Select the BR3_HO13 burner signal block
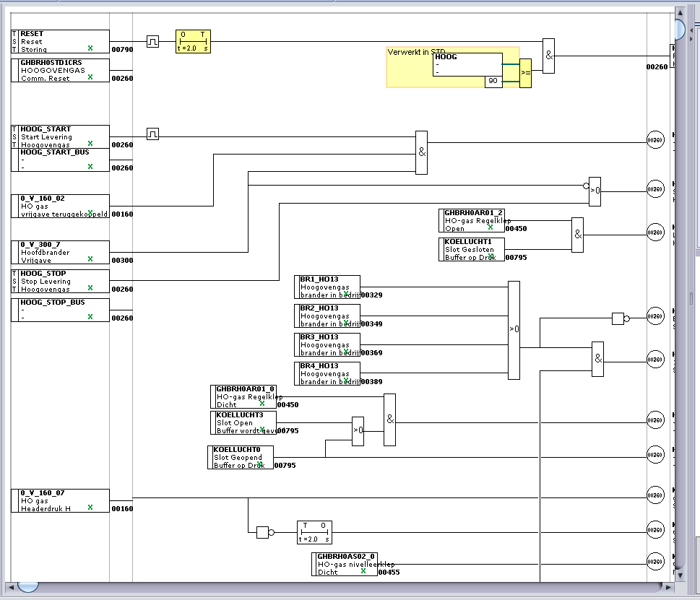The image size is (700, 600). 329,344
